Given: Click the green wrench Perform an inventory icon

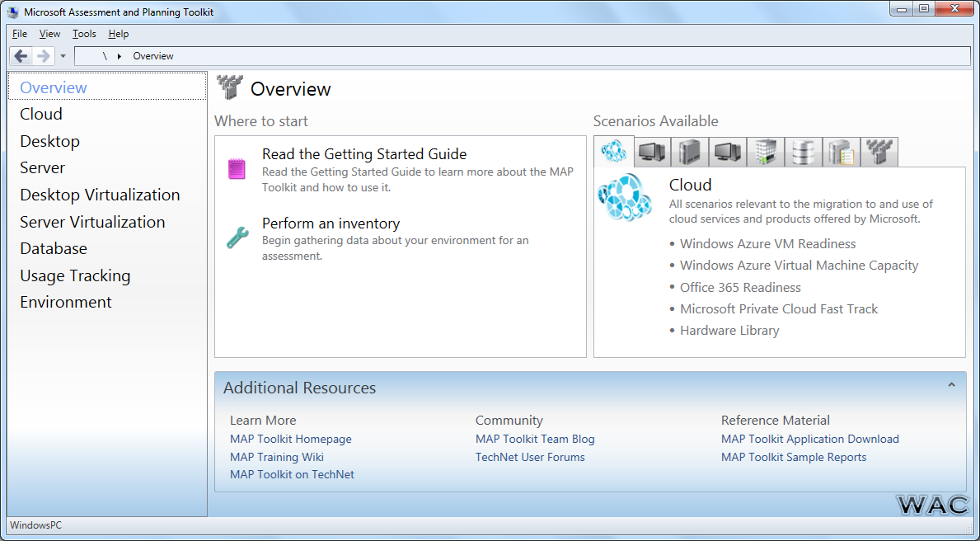Looking at the screenshot, I should [239, 237].
